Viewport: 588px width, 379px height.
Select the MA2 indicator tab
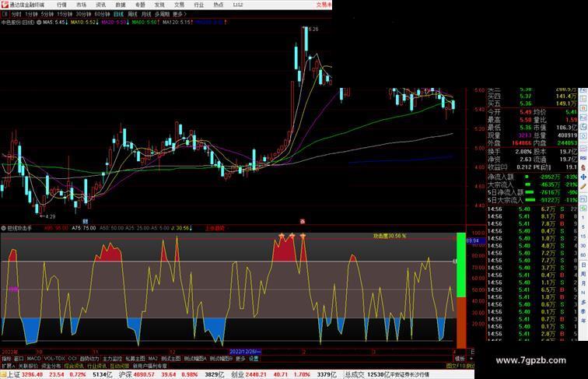(x=153, y=359)
